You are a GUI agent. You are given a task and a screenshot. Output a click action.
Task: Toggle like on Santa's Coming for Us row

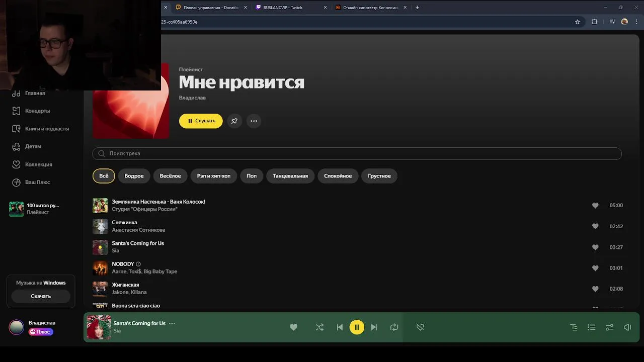pos(595,247)
